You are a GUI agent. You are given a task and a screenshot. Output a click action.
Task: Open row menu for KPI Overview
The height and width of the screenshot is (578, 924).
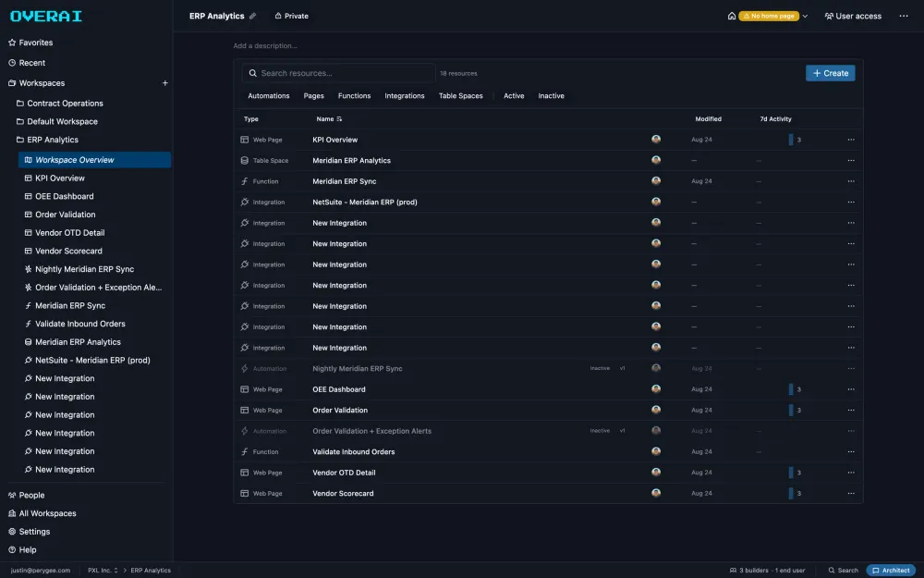pos(851,140)
